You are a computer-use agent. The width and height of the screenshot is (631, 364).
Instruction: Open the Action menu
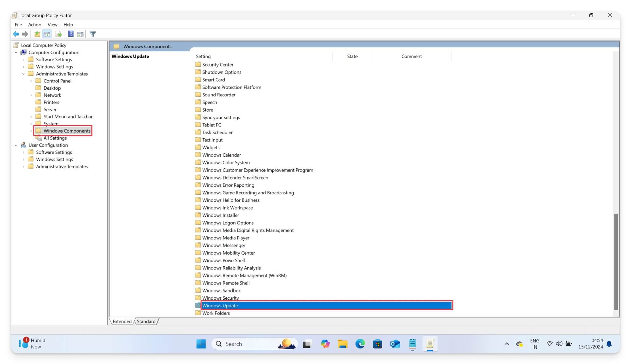pos(35,24)
